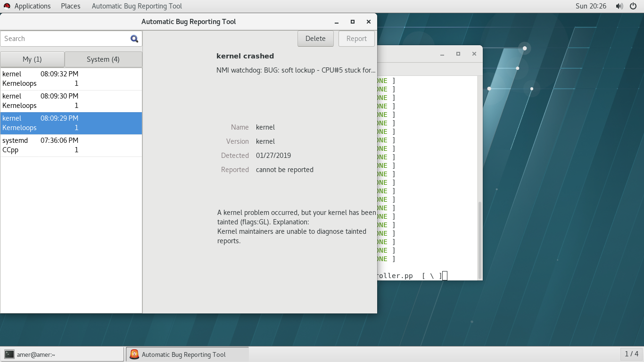Screen dimensions: 644x362
Task: Minimize the Automatic Bug Reporting Tool window
Action: click(x=337, y=22)
